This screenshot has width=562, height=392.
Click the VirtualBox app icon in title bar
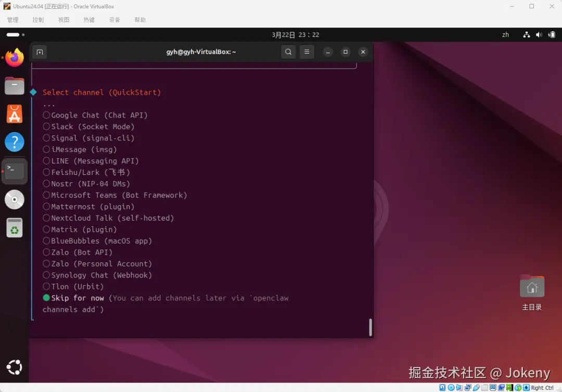7,6
